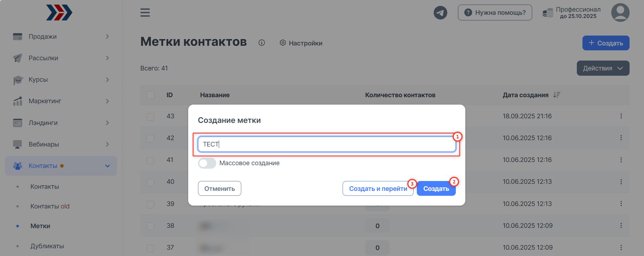The image size is (644, 256).
Task: Open Настройки gear settings
Action: coord(301,43)
